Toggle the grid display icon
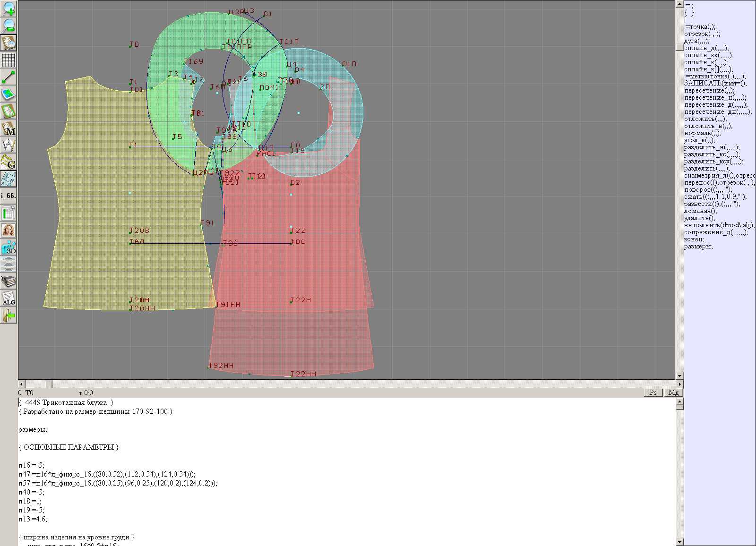 click(x=9, y=60)
